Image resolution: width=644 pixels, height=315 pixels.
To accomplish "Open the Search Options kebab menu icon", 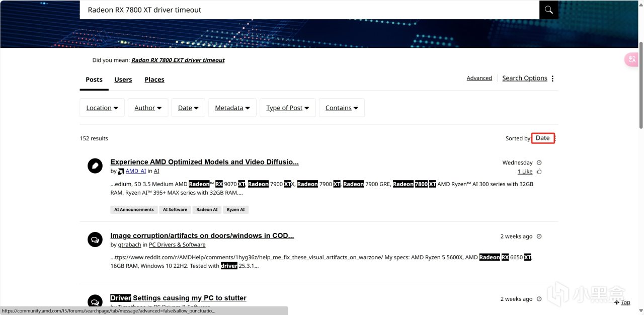I will tap(552, 78).
